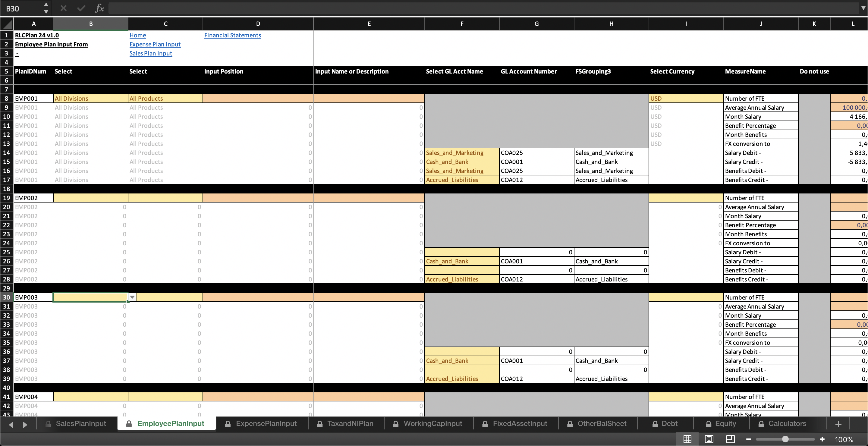Adjust the zoom slider handle
The image size is (868, 446).
point(785,439)
